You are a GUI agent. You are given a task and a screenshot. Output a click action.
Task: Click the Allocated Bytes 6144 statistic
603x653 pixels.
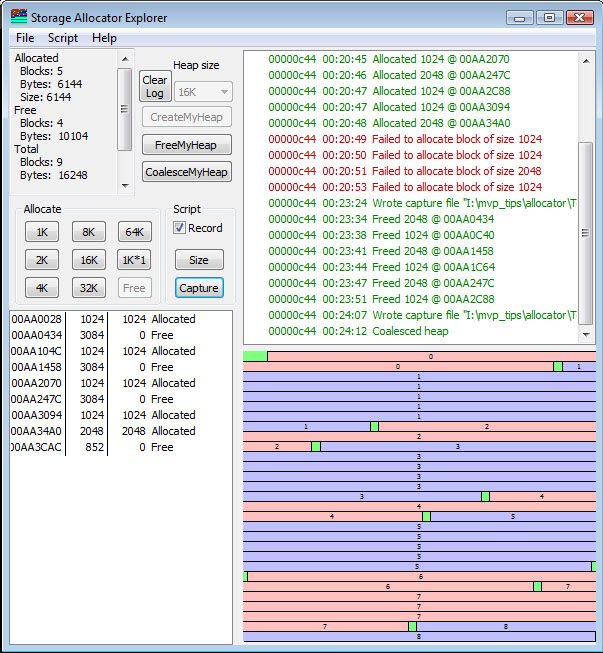coord(51,84)
